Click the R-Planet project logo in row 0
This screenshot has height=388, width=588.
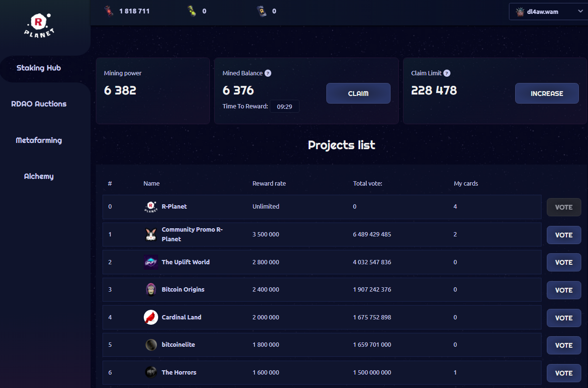point(151,207)
